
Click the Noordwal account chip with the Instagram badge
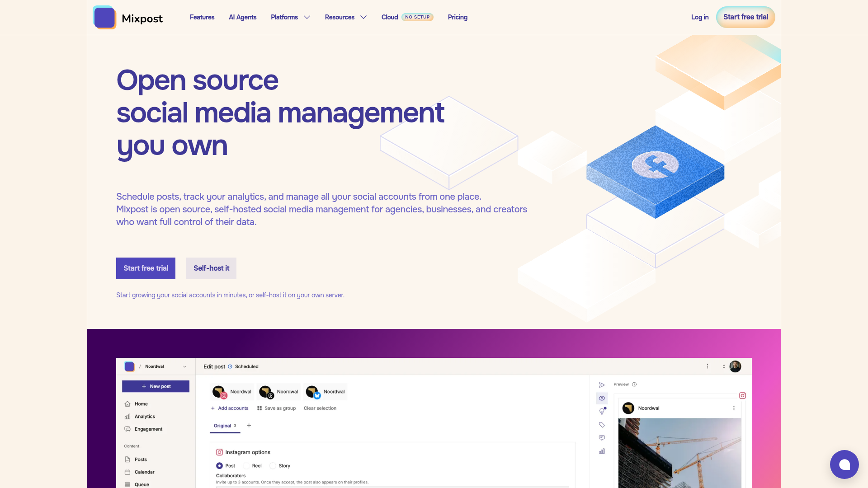pos(232,392)
